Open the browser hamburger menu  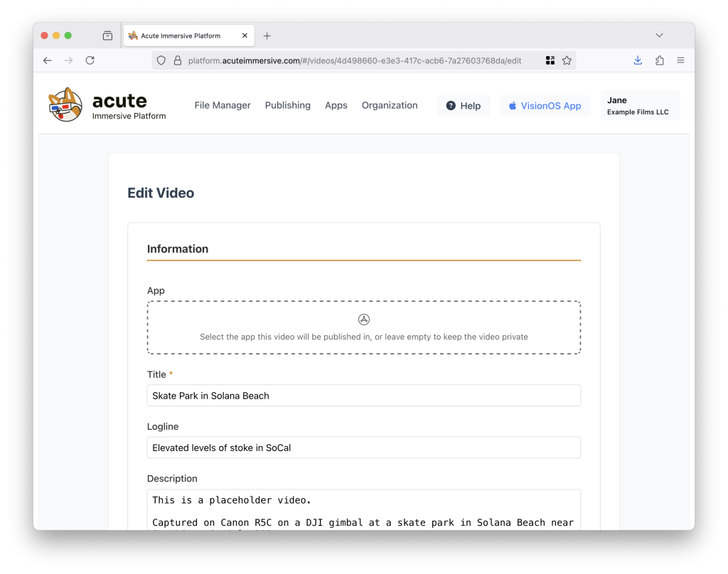(x=680, y=60)
